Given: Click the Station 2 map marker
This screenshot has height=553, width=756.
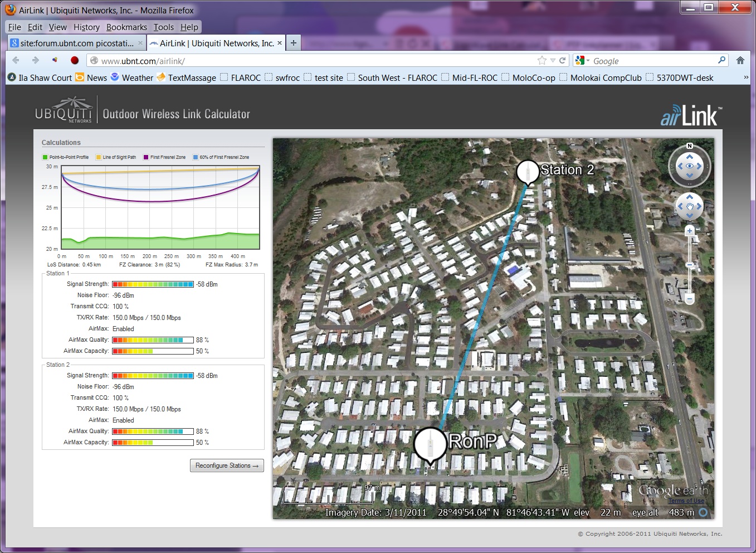Looking at the screenshot, I should click(x=527, y=171).
